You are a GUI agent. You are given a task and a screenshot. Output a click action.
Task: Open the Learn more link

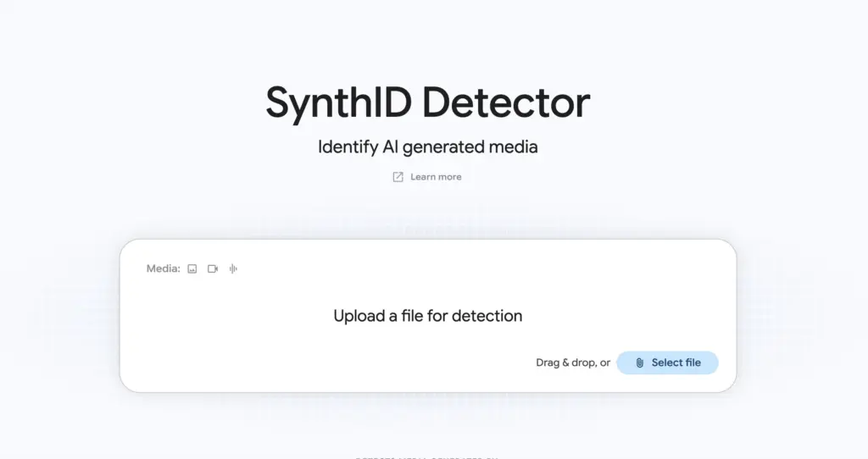tap(427, 177)
